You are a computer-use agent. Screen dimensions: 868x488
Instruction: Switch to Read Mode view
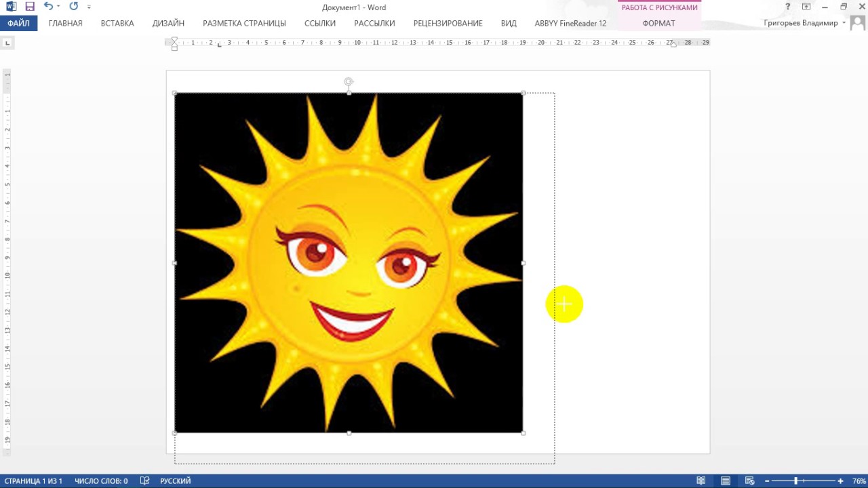tap(701, 481)
